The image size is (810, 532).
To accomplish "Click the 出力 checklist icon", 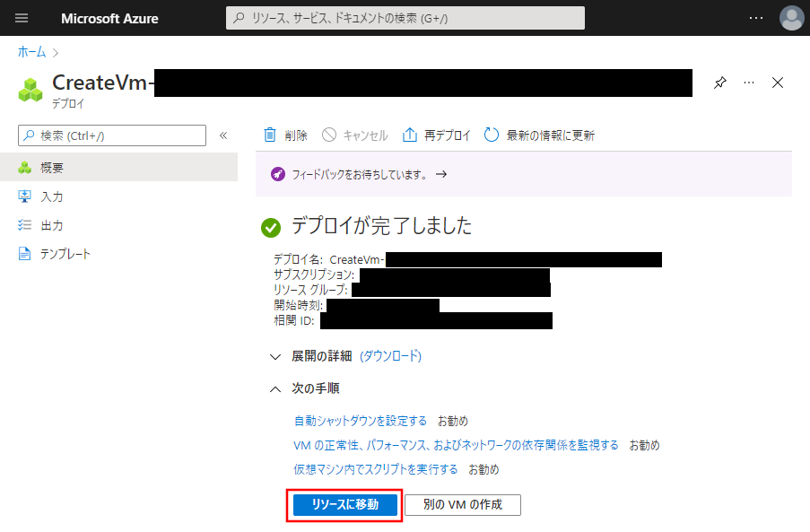I will click(24, 224).
